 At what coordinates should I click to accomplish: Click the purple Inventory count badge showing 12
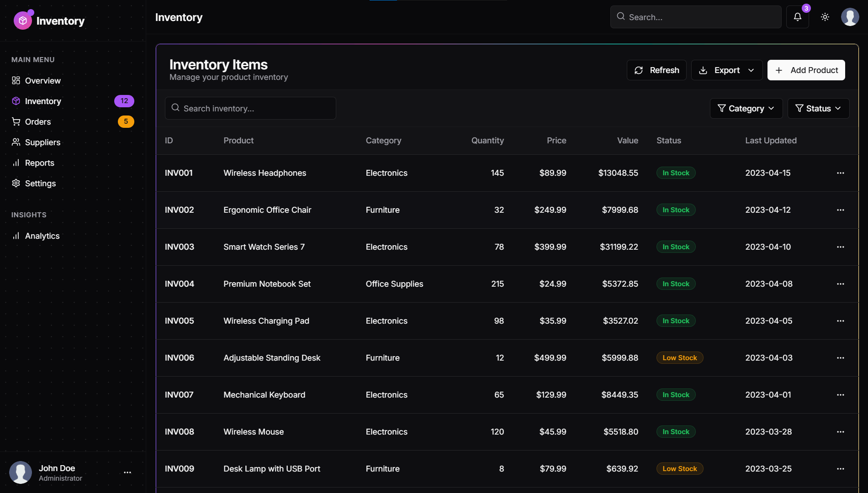[x=124, y=101]
